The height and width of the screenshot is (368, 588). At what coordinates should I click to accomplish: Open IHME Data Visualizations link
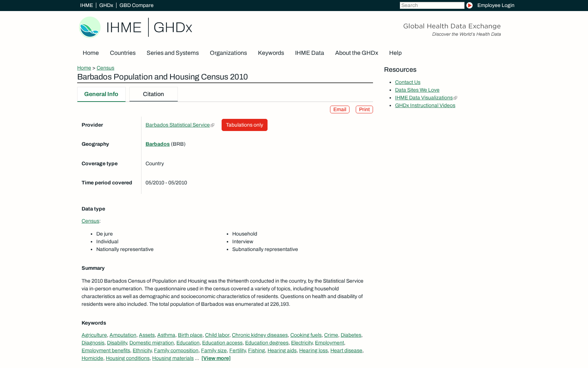click(424, 98)
